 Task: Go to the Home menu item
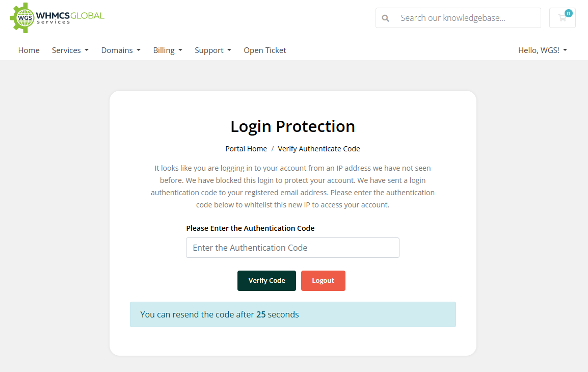pos(29,50)
